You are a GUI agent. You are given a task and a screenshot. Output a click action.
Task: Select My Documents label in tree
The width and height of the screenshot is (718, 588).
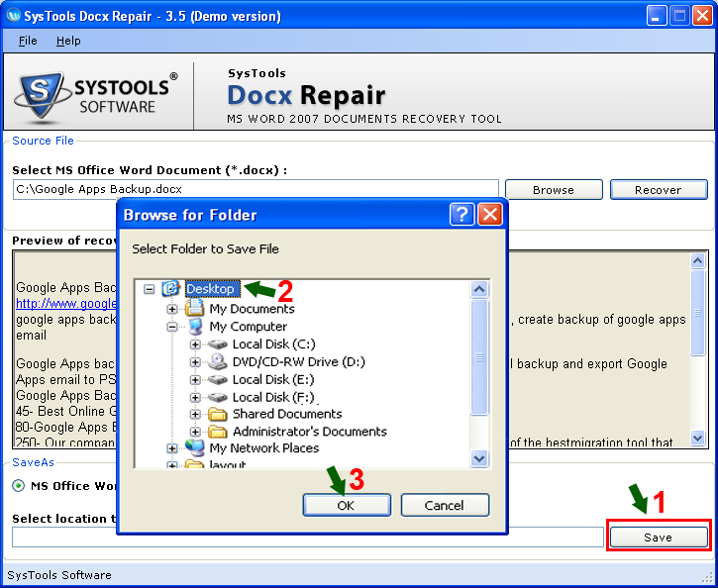pyautogui.click(x=252, y=309)
